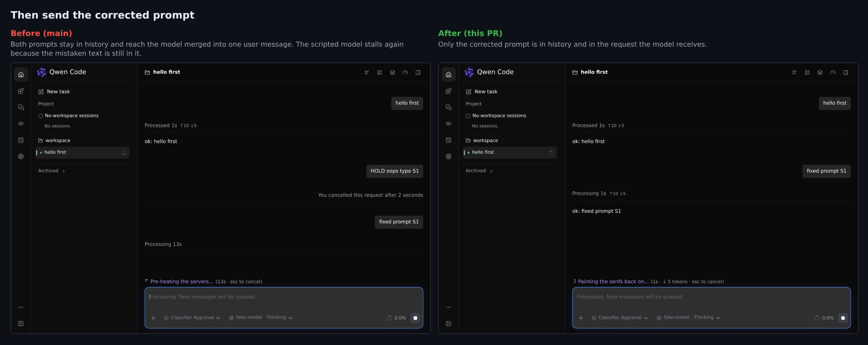
Task: Open No-workspace sessions in After panel sidebar
Action: 496,116
